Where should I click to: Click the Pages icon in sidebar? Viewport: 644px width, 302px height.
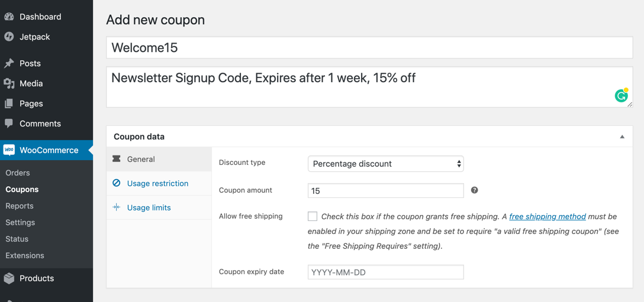[x=9, y=104]
